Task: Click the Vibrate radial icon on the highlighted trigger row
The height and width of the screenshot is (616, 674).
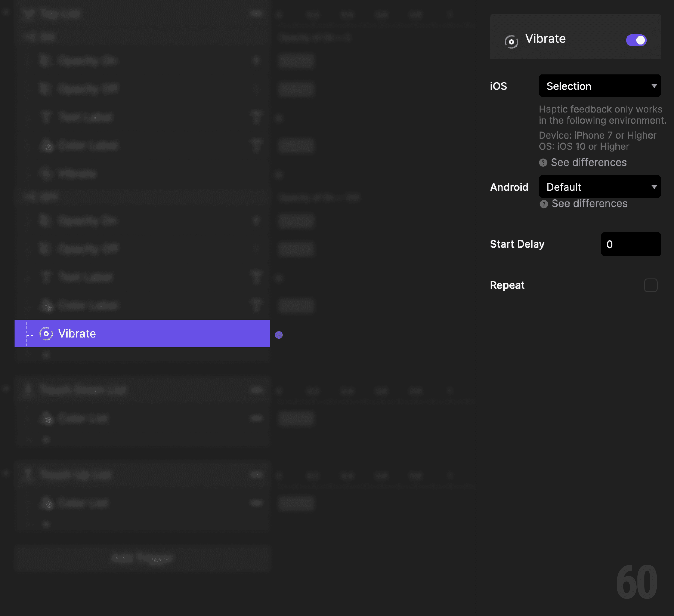Action: [x=46, y=333]
